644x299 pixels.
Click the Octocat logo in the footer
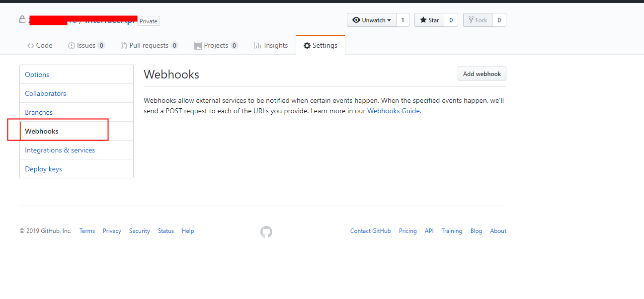(266, 231)
